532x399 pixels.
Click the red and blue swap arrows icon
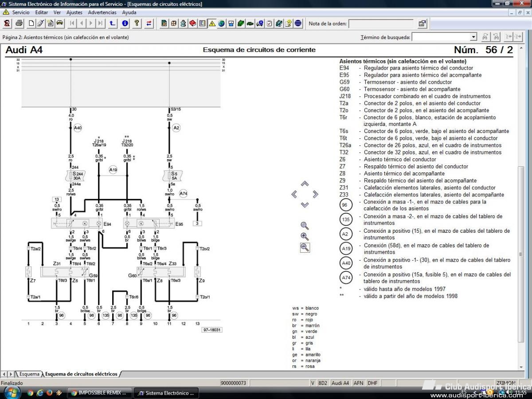click(149, 23)
